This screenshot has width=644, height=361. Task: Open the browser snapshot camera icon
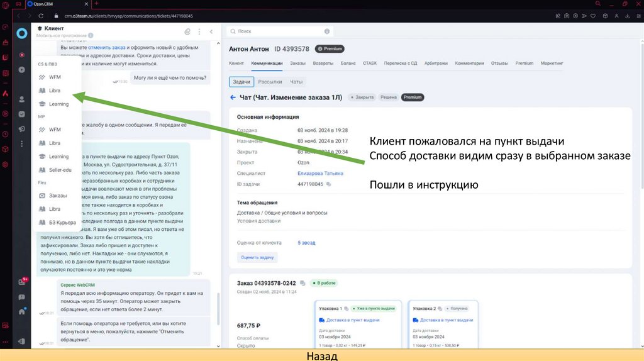[x=567, y=16]
